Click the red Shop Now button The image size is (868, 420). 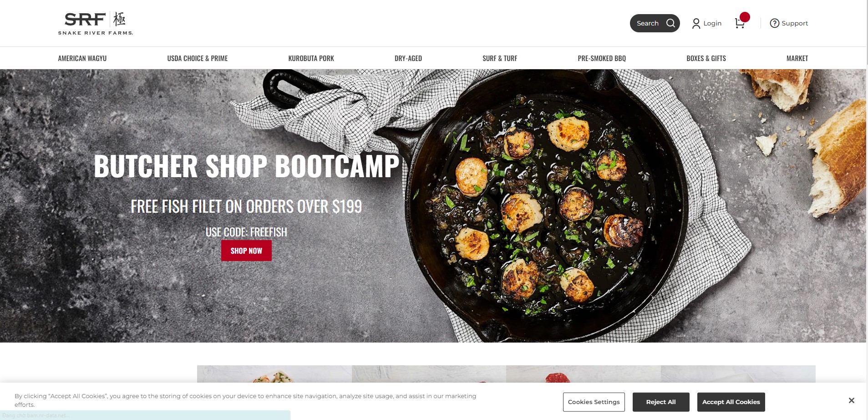click(x=246, y=251)
